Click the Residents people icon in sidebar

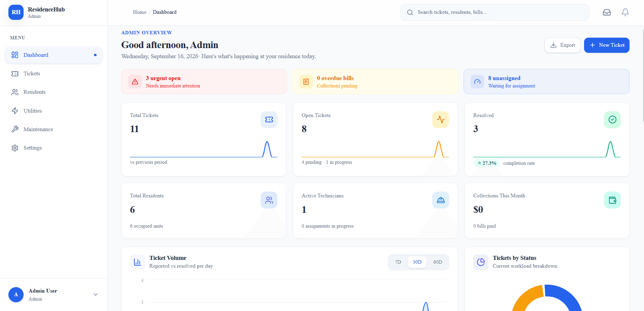(x=15, y=92)
